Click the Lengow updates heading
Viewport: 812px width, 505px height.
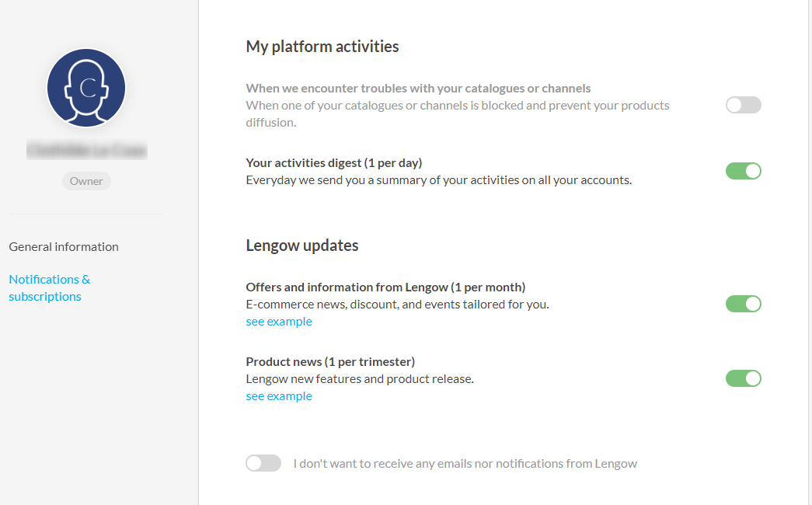click(x=302, y=246)
